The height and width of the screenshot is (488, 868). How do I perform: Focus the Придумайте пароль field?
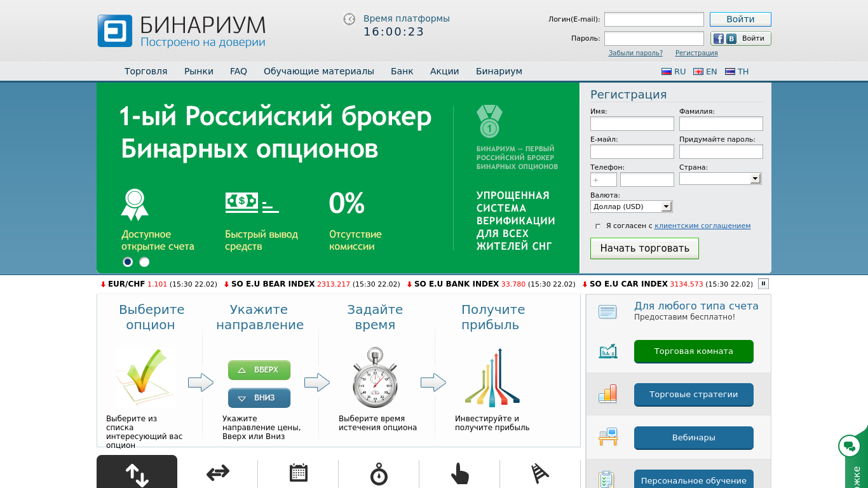click(x=721, y=151)
